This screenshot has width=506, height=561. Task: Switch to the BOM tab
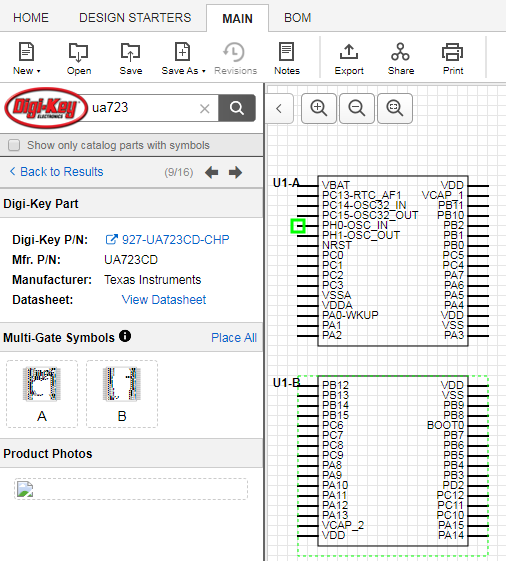[x=297, y=18]
